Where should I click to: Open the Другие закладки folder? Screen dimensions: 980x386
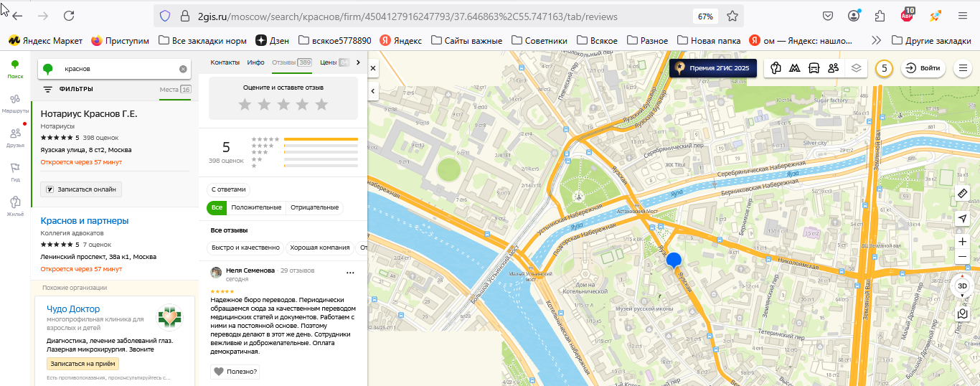coord(931,40)
